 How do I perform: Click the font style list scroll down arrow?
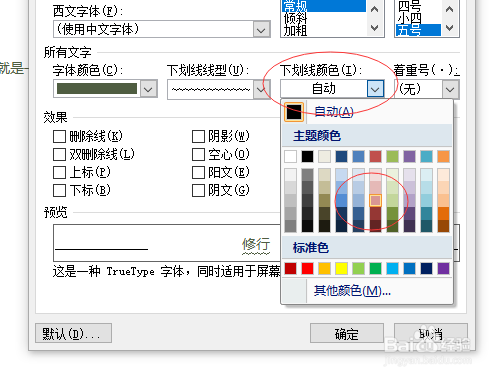[375, 28]
